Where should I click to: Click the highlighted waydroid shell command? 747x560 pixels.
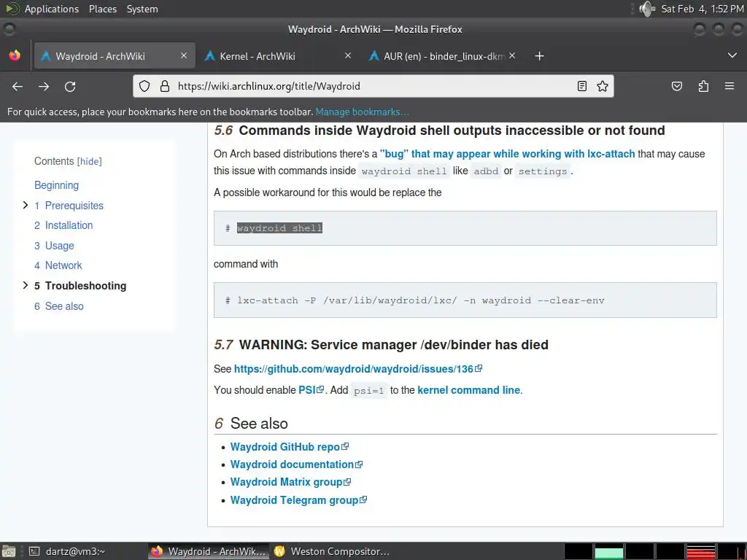click(x=279, y=228)
